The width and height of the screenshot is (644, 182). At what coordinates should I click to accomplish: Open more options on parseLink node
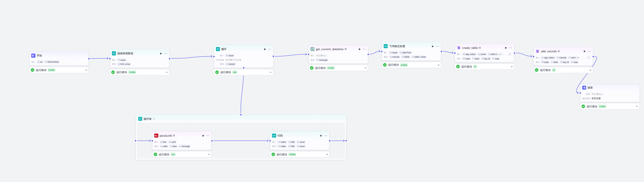pyautogui.click(x=208, y=136)
